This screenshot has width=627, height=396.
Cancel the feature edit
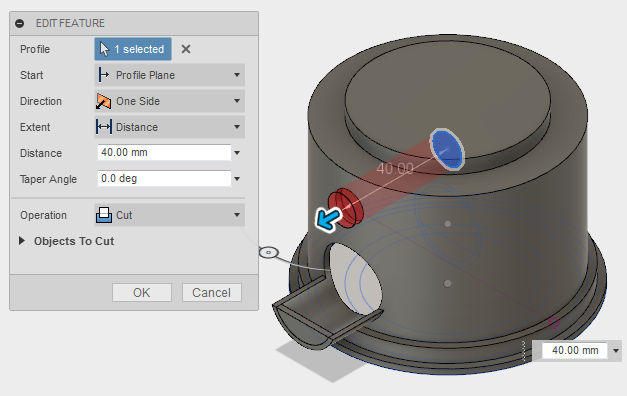[x=212, y=292]
